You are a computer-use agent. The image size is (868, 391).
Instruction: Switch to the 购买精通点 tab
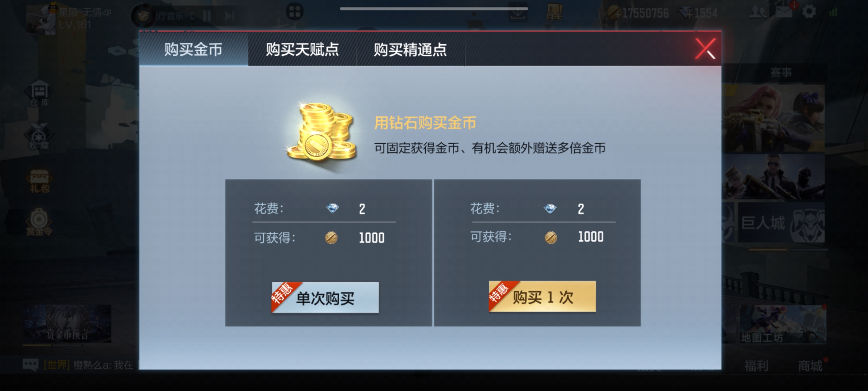[410, 49]
